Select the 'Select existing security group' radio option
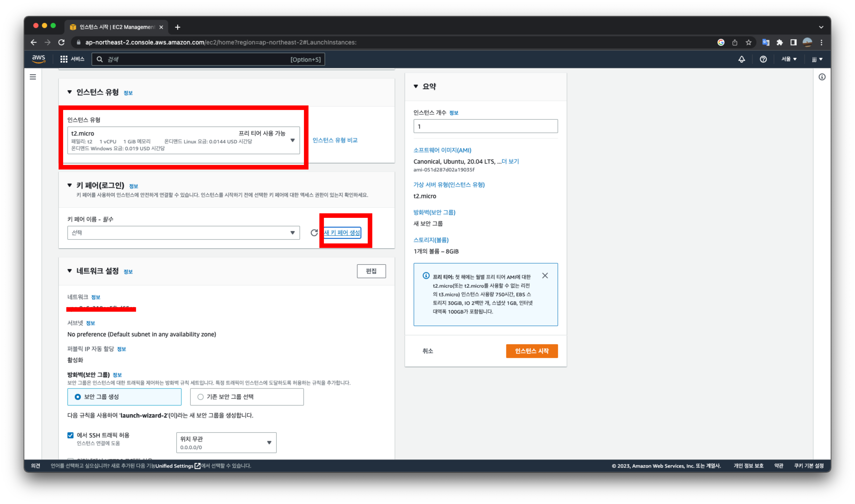 (x=201, y=397)
